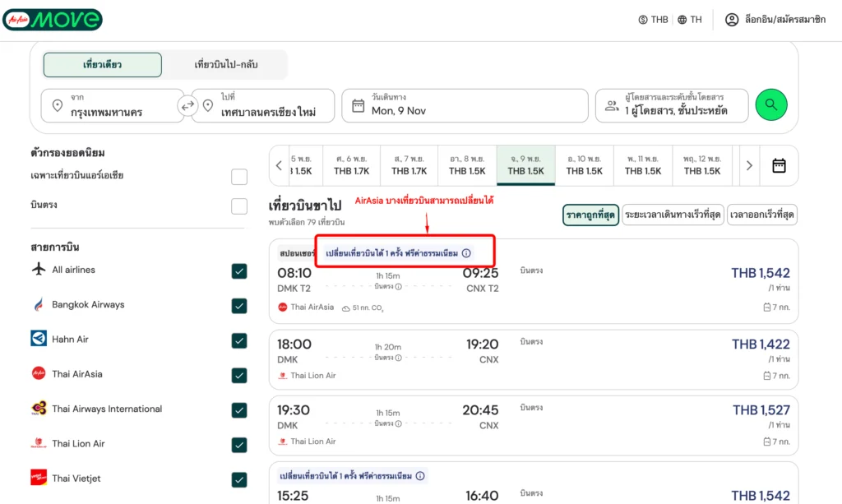842x504 pixels.
Task: Open the calendar icon beside date strip
Action: tap(779, 165)
